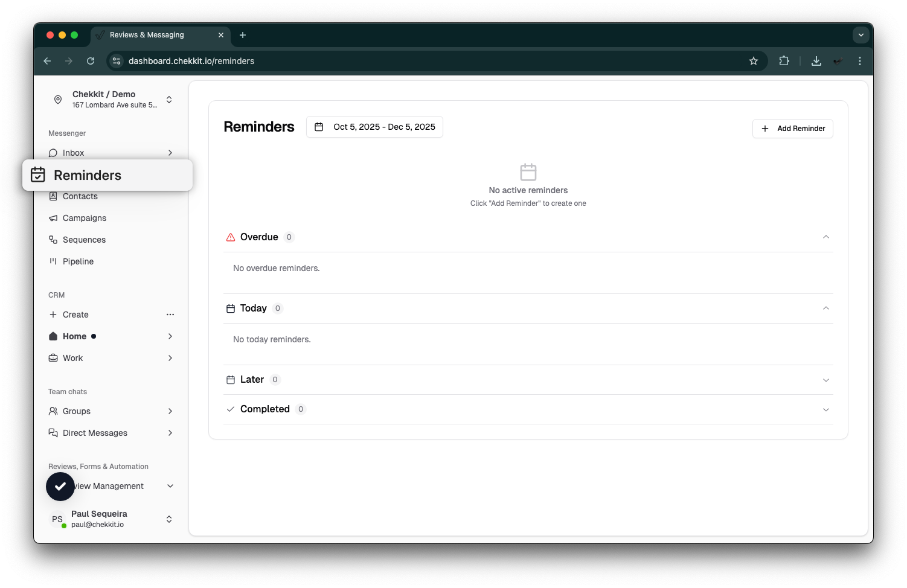Image resolution: width=907 pixels, height=588 pixels.
Task: Click the Create plus icon
Action: [x=53, y=315]
